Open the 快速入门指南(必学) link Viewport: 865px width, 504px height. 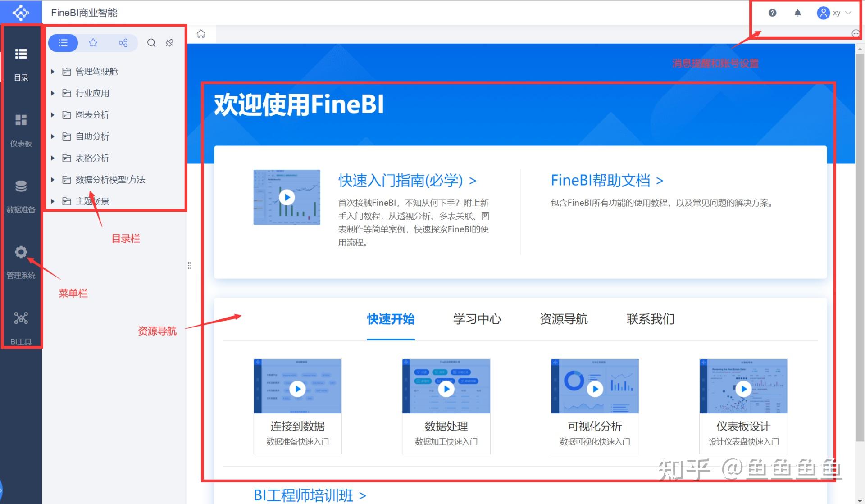tap(405, 181)
